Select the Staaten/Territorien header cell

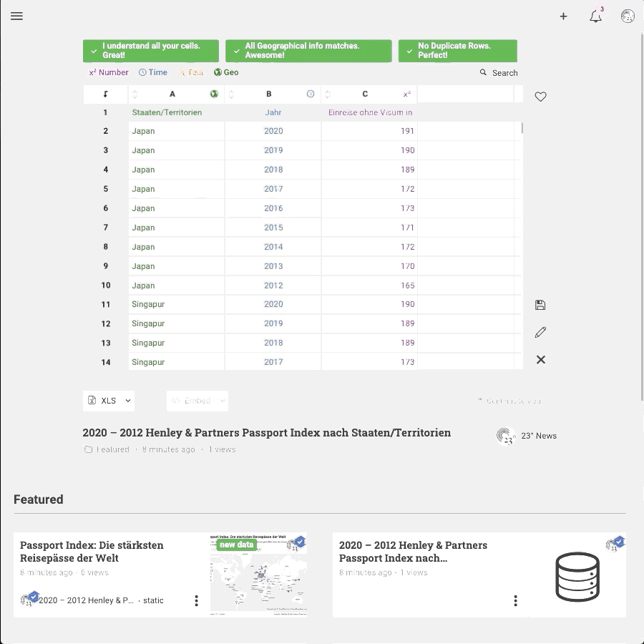[x=176, y=112]
